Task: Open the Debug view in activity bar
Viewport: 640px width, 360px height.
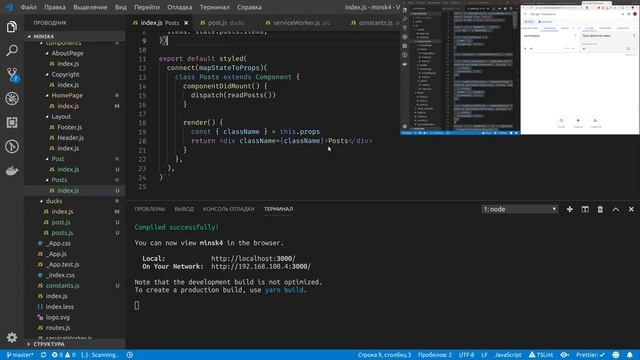Action: tap(12, 98)
